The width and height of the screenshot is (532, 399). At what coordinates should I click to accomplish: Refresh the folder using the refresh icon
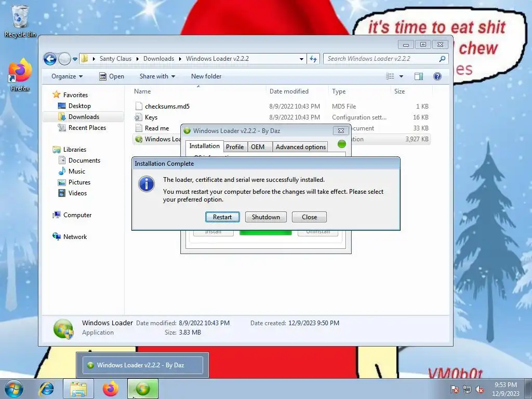[313, 59]
